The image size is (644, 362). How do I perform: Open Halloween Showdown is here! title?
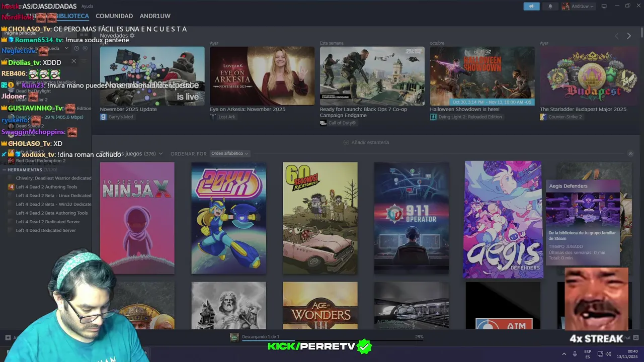pos(464,109)
